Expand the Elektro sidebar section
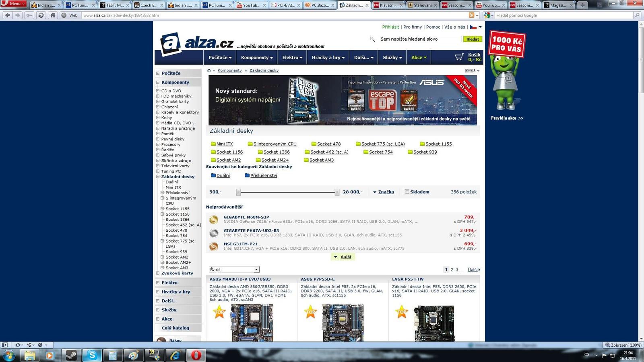The image size is (644, 362). [158, 283]
